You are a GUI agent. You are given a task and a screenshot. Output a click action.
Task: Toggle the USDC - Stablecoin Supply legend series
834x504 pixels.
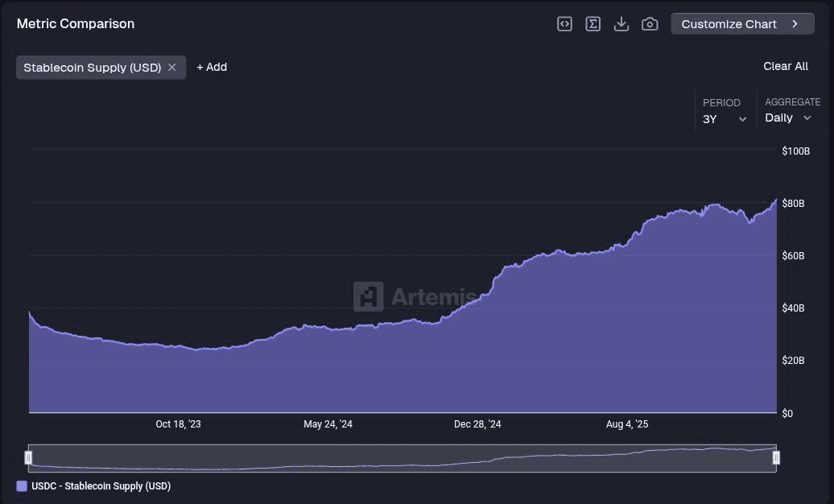click(101, 486)
